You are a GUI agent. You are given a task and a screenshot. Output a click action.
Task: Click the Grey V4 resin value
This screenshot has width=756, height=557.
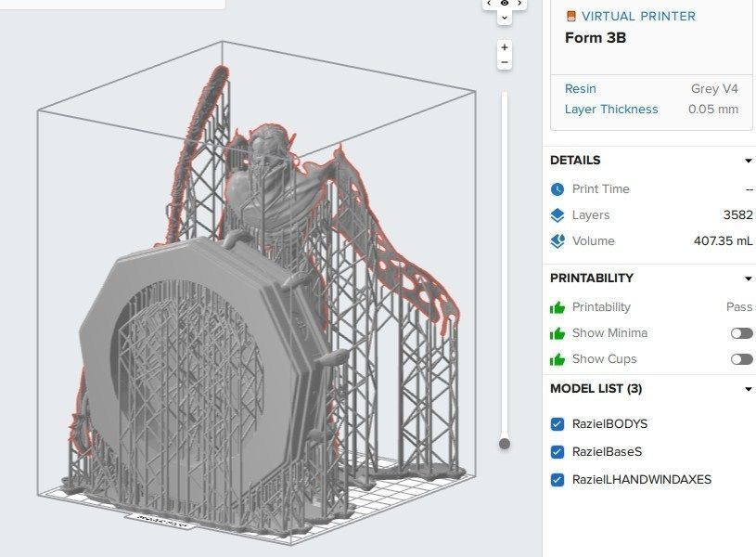(x=714, y=89)
